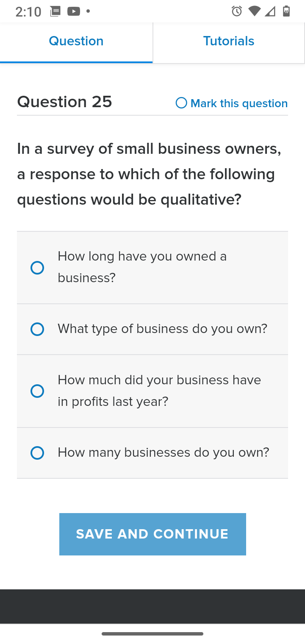Click the SAVE AND CONTINUE button
This screenshot has height=644, width=305.
click(152, 534)
